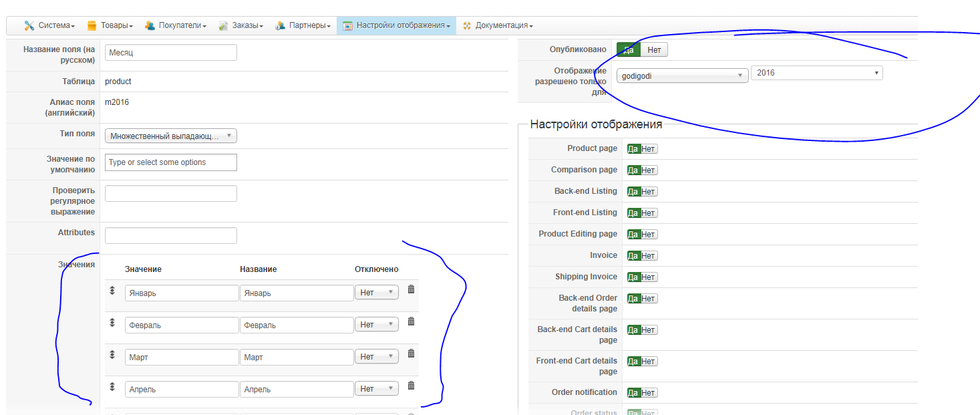Click the Значение по умолчанию options field
The height and width of the screenshot is (415, 980).
171,162
